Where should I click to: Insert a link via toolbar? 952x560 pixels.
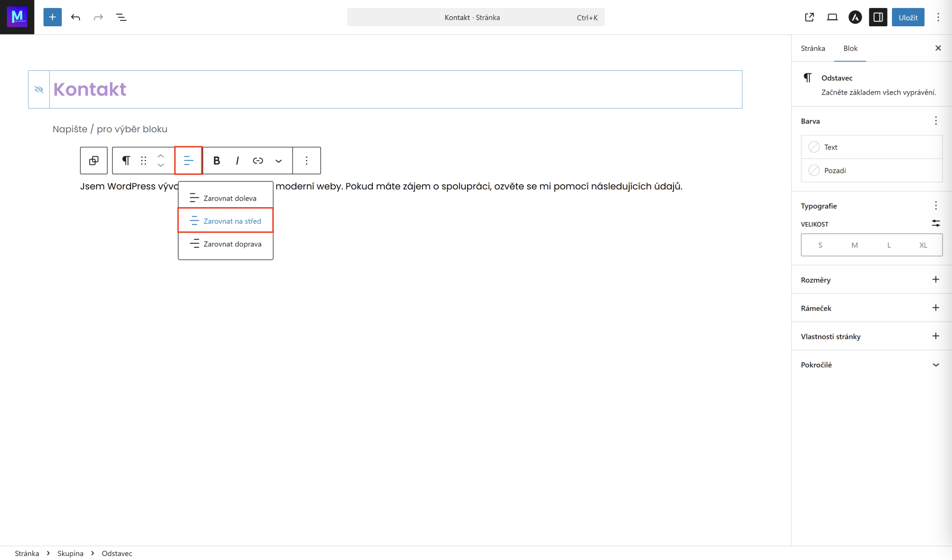coord(258,161)
